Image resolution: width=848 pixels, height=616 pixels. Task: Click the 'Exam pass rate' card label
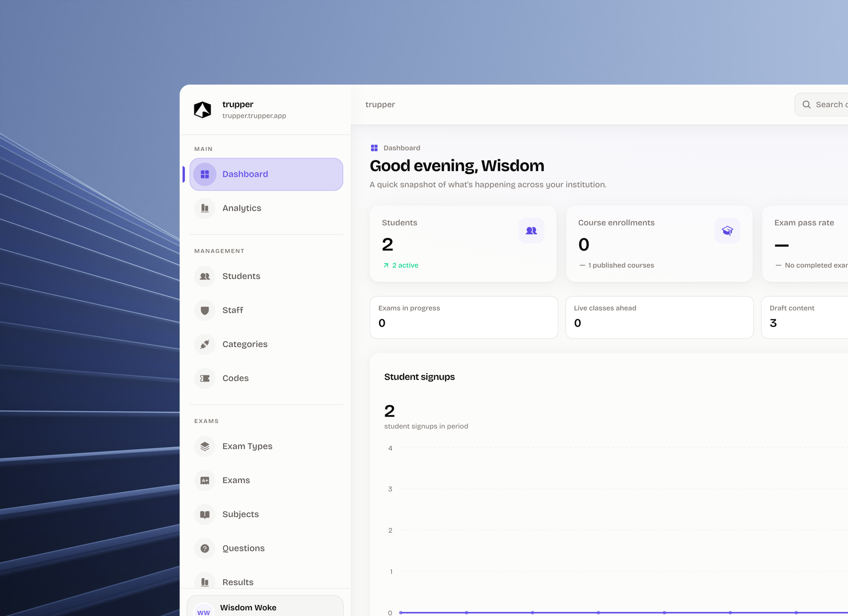pyautogui.click(x=804, y=223)
